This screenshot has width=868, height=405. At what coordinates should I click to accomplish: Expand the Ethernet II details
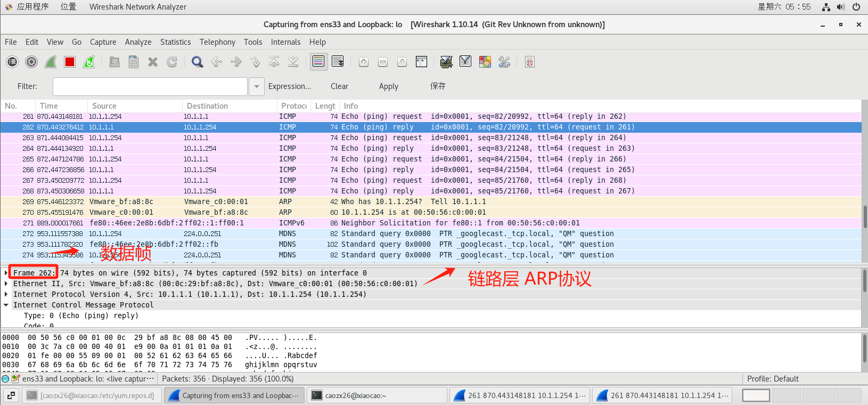click(x=6, y=283)
